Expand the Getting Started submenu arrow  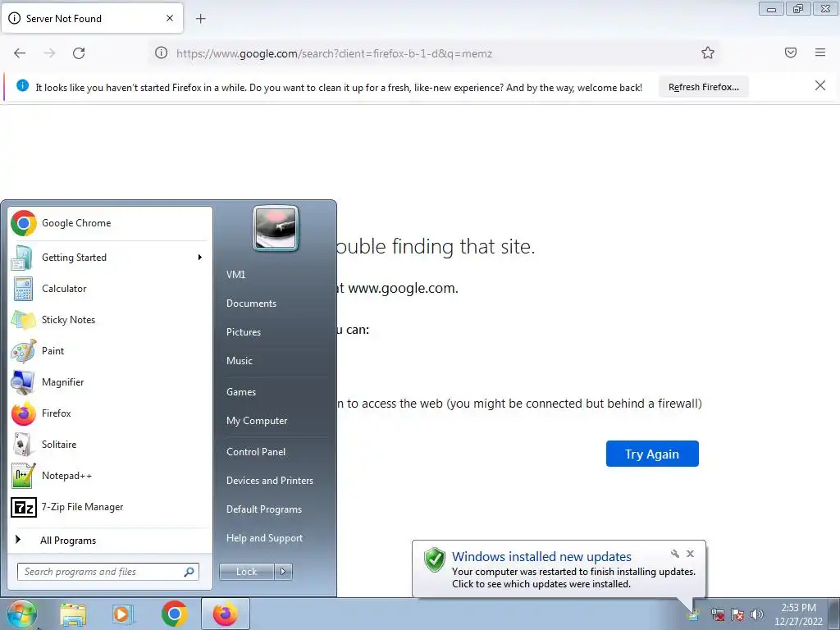pos(200,257)
